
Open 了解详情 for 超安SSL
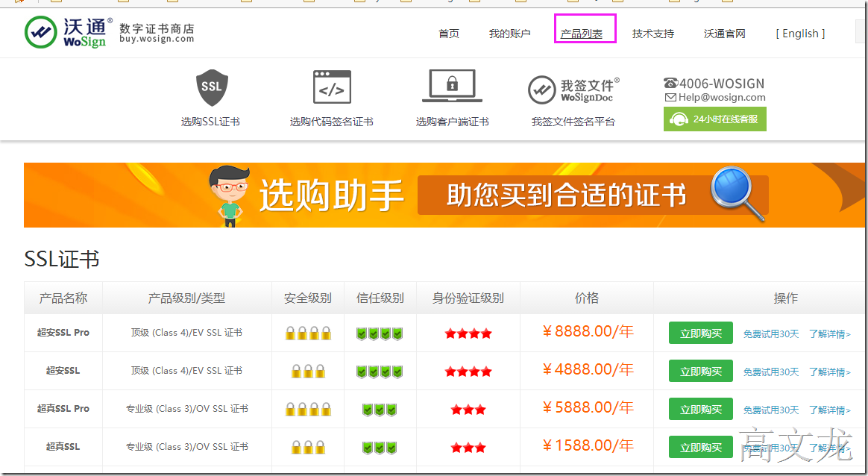[830, 372]
